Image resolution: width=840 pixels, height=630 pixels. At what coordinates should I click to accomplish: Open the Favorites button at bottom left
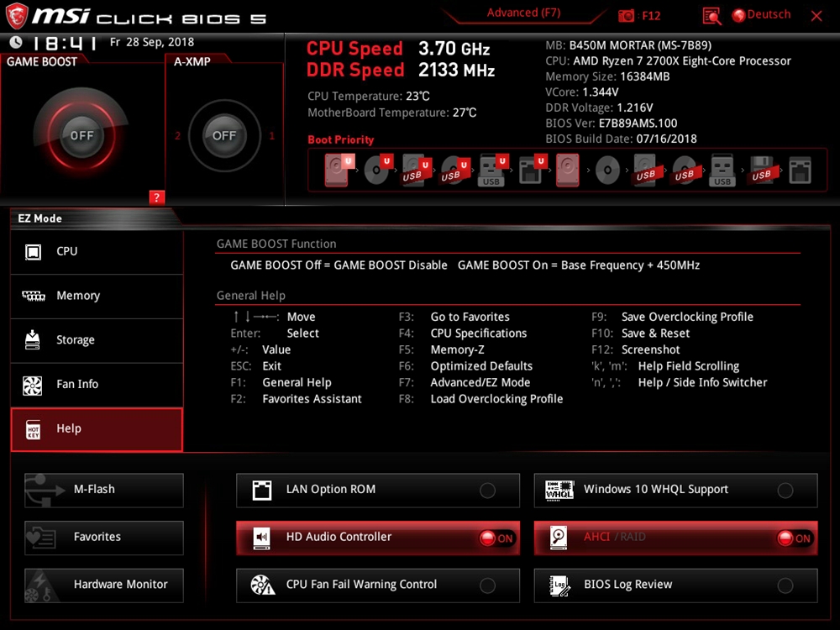[x=104, y=538]
